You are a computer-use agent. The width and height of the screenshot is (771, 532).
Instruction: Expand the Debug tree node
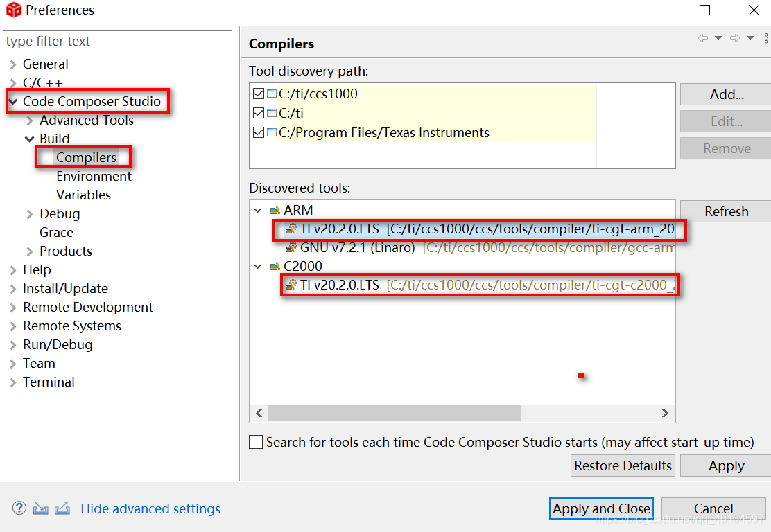pos(30,213)
